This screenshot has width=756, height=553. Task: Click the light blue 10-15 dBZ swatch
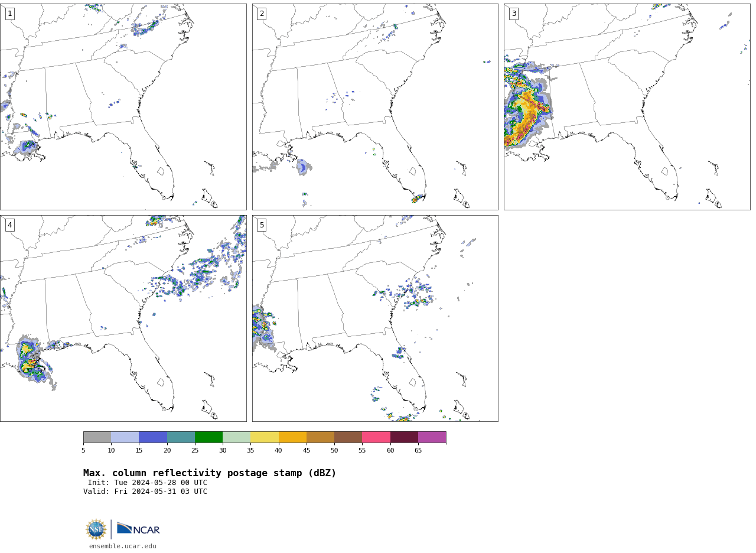(125, 437)
